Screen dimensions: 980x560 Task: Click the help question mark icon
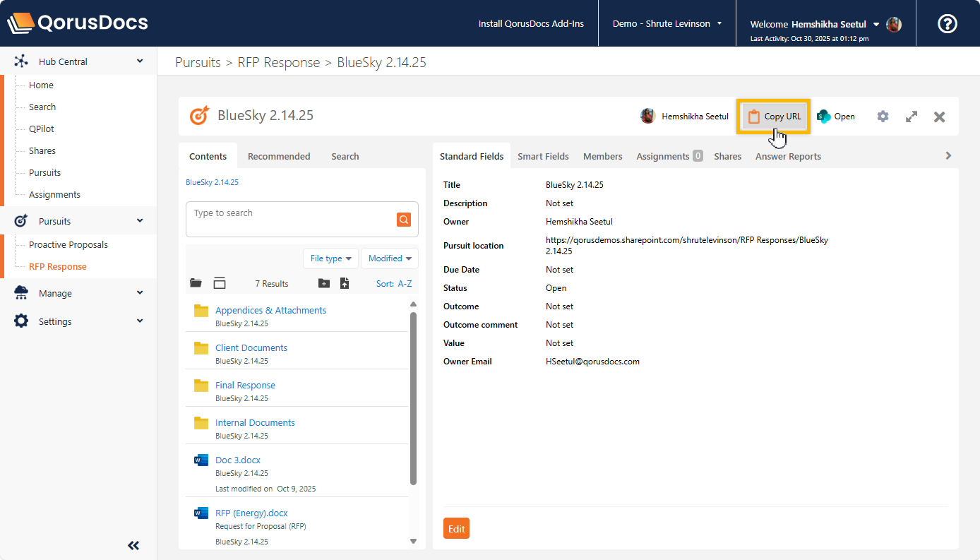947,23
